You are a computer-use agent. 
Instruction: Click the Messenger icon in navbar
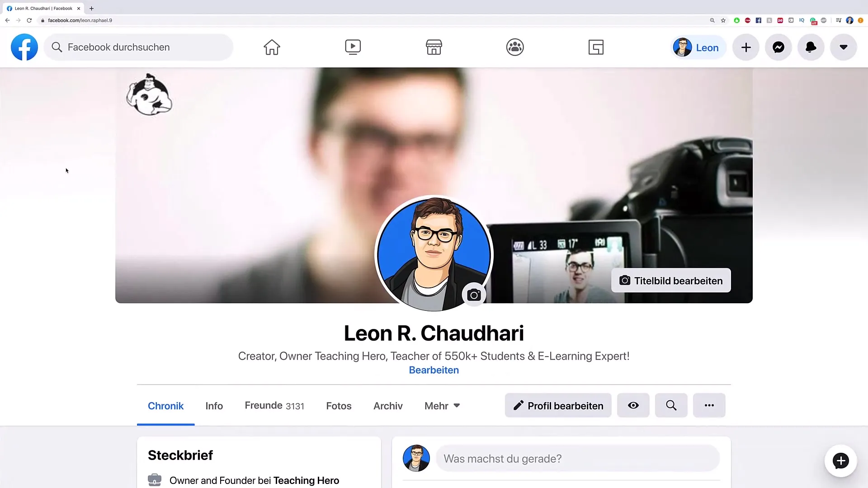tap(778, 47)
